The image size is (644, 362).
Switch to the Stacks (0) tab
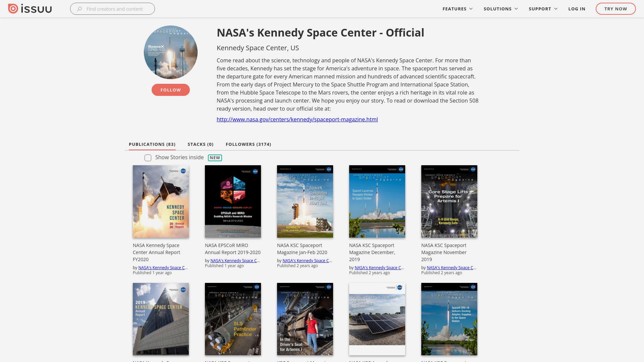[200, 144]
